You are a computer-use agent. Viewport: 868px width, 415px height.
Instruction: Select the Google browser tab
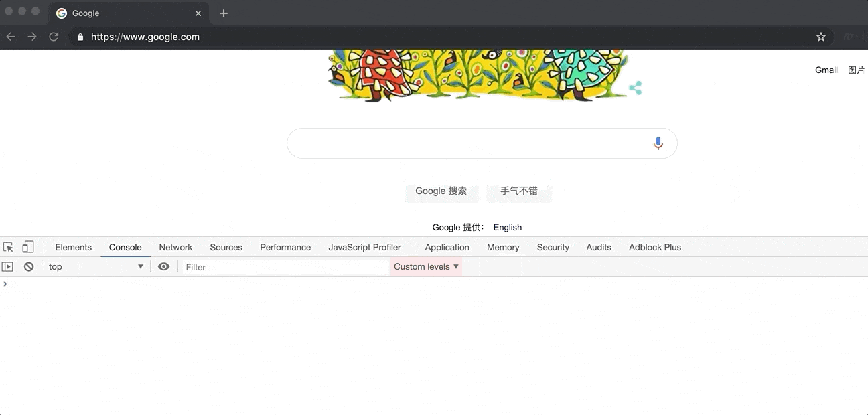129,13
